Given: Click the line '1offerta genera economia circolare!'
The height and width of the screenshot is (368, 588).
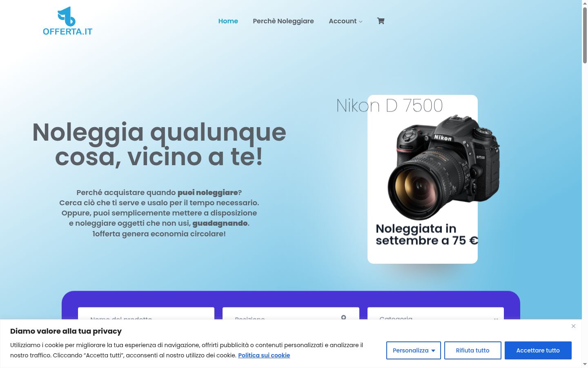Looking at the screenshot, I should coord(159,234).
